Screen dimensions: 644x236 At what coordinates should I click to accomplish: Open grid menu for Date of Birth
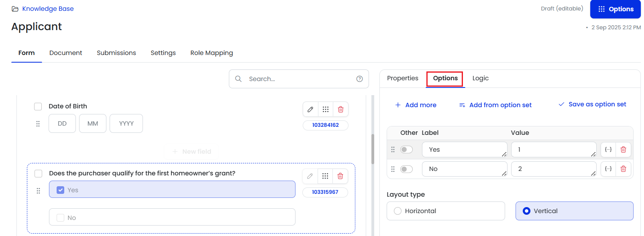tap(326, 109)
